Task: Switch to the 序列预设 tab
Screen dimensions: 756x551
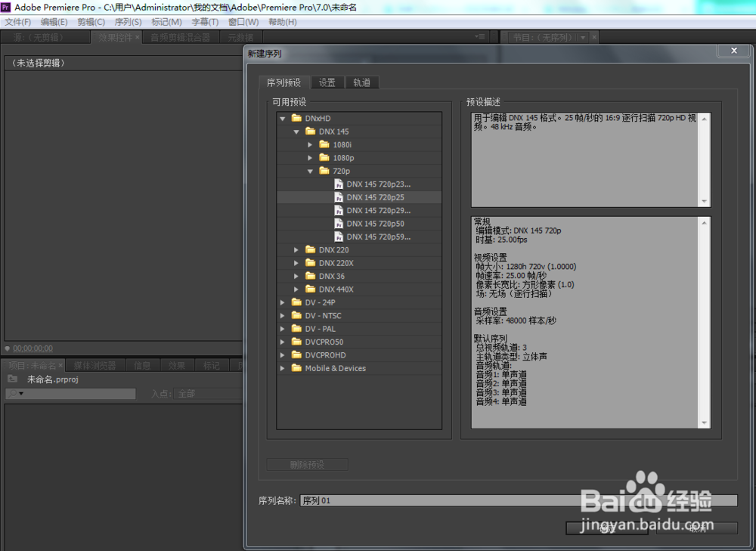Action: [x=284, y=82]
